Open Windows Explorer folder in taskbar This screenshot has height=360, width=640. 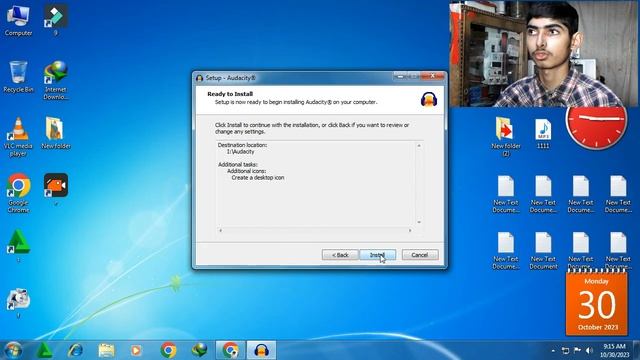(106, 350)
